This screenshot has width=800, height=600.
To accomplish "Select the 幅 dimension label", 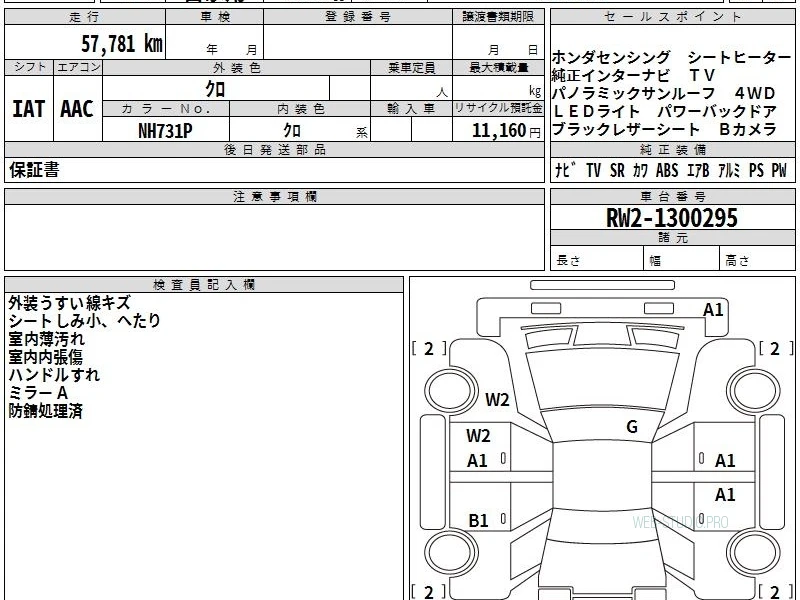I will pyautogui.click(x=655, y=261).
